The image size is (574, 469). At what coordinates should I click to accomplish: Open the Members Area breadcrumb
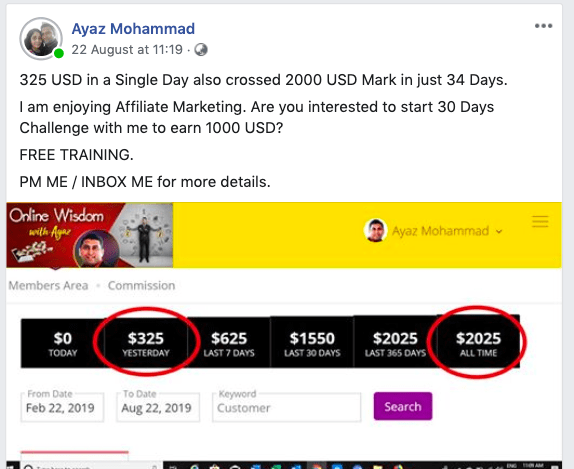48,286
